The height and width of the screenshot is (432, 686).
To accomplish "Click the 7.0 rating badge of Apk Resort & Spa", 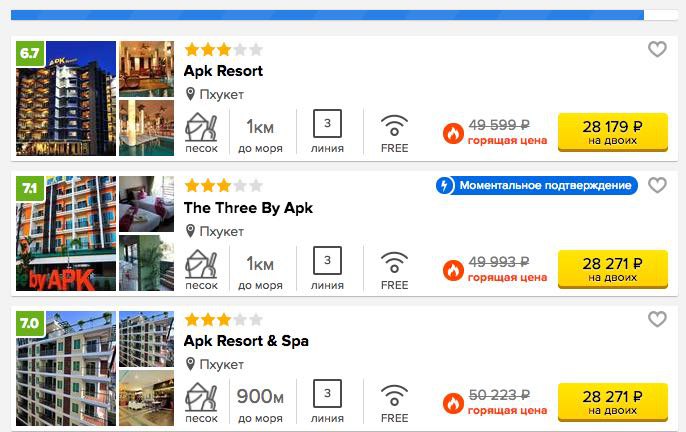I will pyautogui.click(x=30, y=323).
